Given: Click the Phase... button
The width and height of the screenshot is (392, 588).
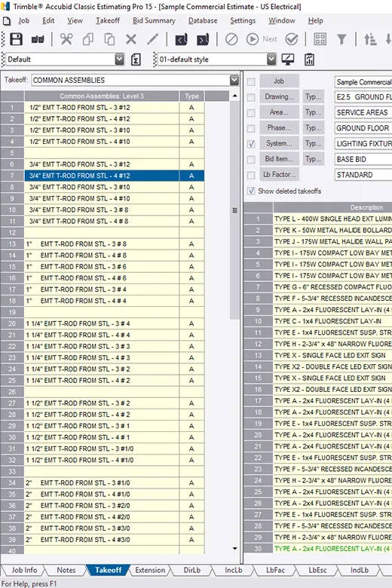Looking at the screenshot, I should (279, 128).
